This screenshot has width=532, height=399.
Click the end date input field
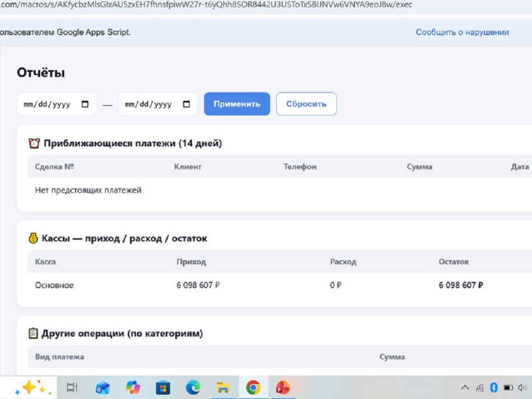(x=158, y=104)
